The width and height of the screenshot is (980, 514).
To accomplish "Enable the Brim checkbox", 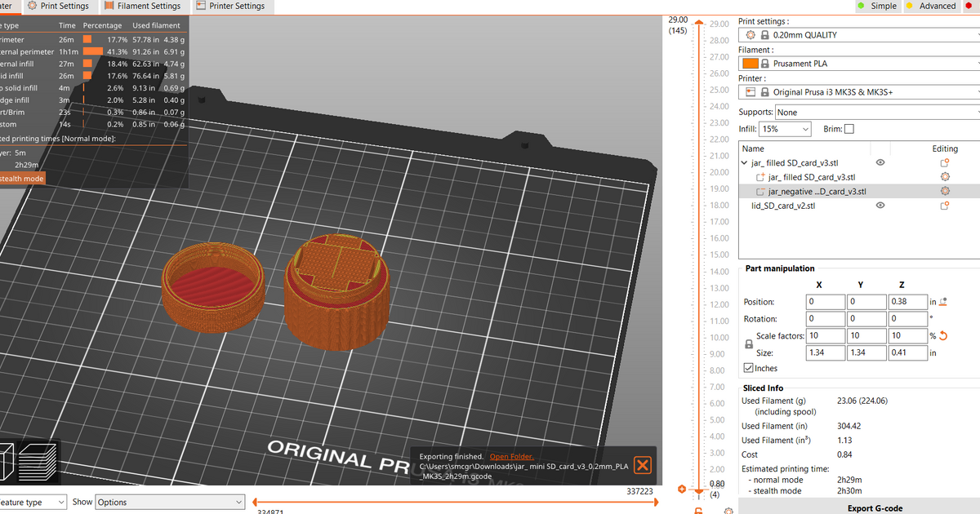I will point(851,128).
